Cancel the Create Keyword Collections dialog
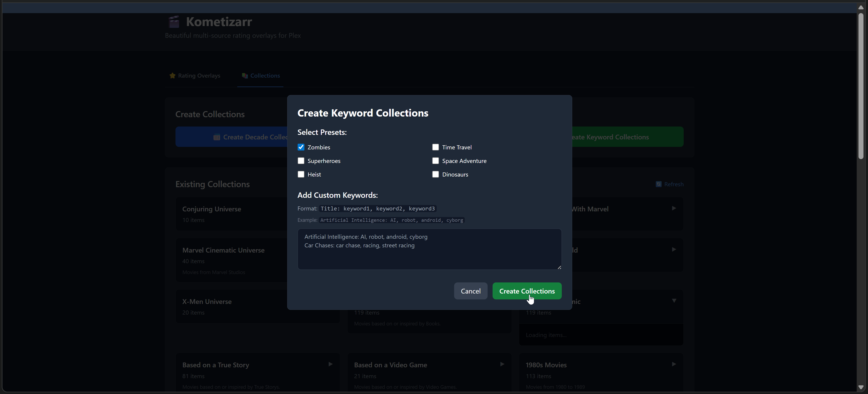The image size is (868, 394). 470,291
